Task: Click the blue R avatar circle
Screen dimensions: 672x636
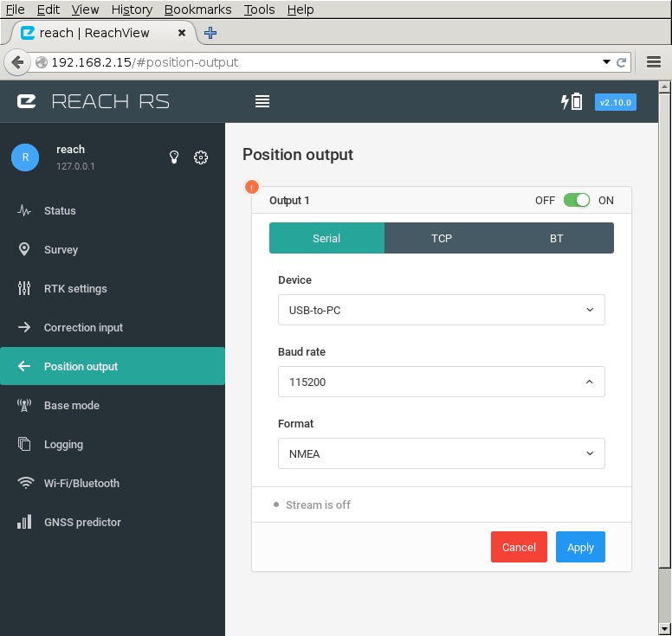Action: tap(25, 157)
